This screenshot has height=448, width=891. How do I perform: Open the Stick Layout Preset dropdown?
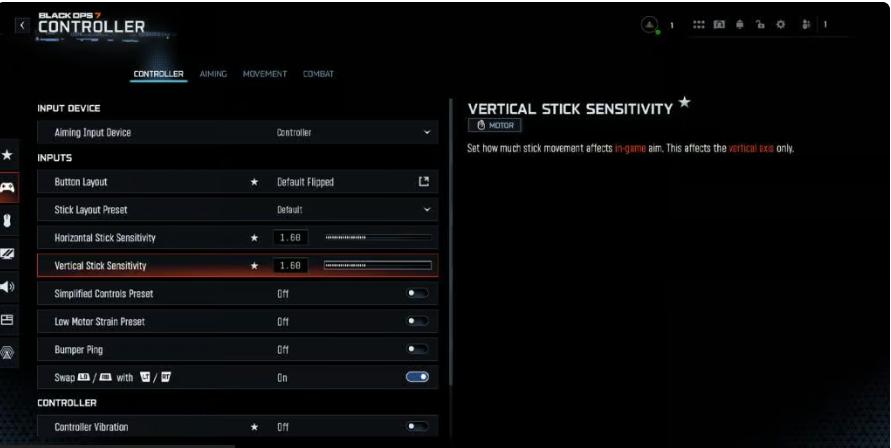pyautogui.click(x=427, y=210)
